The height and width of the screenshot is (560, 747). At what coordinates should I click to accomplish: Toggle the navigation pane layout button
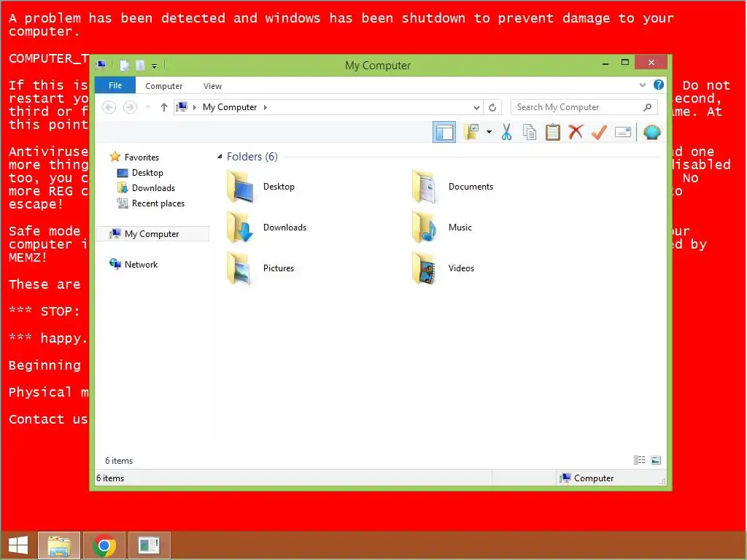444,132
